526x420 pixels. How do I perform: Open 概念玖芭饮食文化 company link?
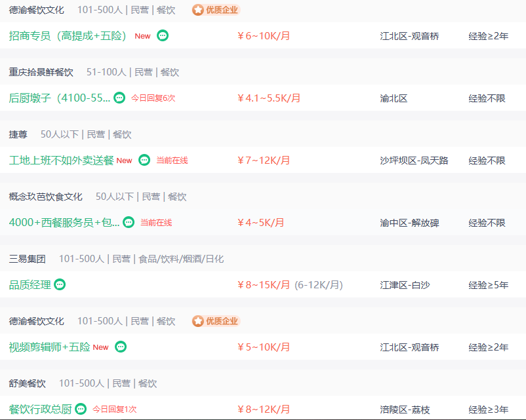(46, 197)
